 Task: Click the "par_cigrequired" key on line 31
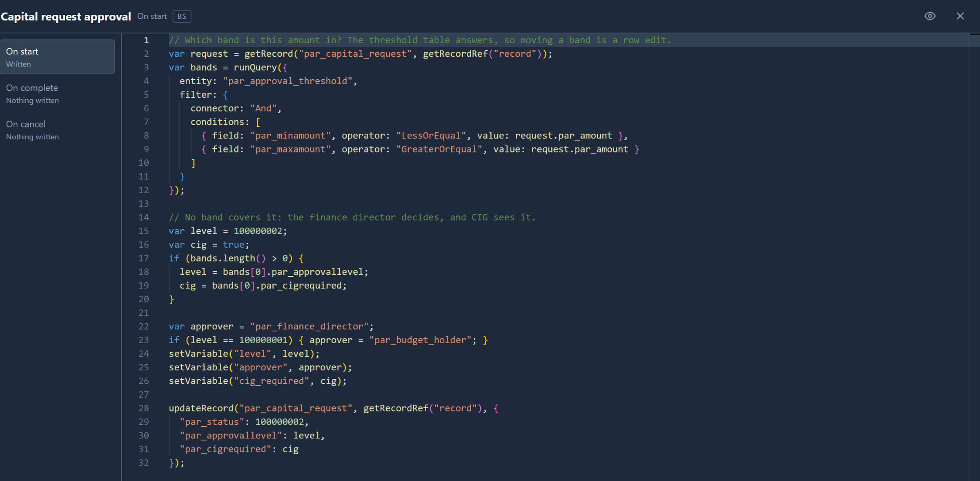click(x=225, y=449)
